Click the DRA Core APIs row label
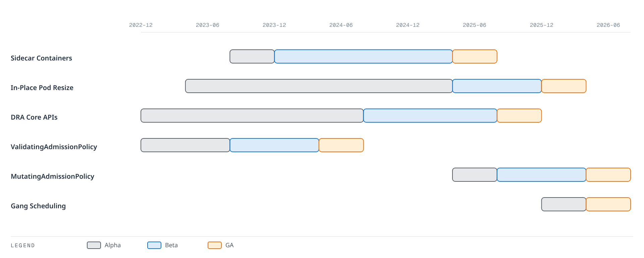Viewport: 644px width, 258px height. point(34,117)
